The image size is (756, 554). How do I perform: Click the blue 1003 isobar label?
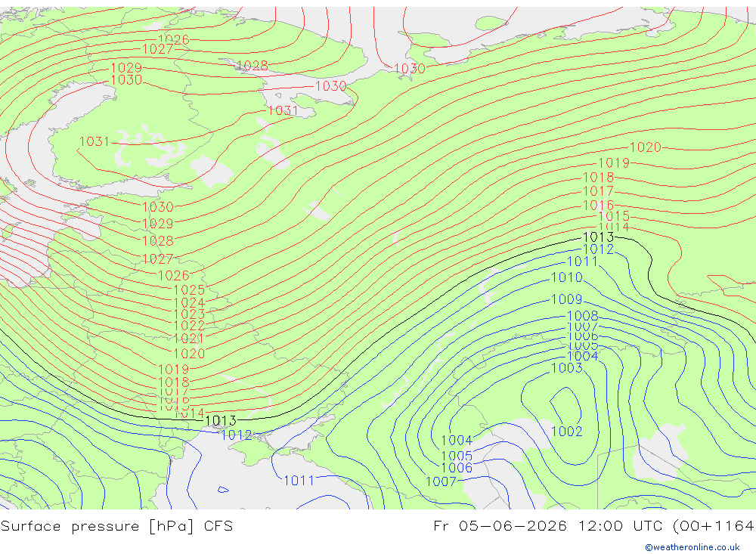pyautogui.click(x=566, y=368)
